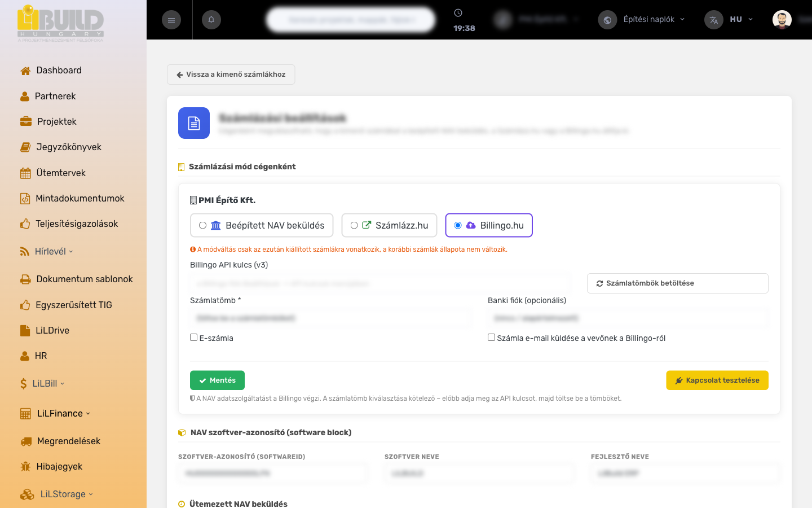Open the HU language dropdown

click(741, 19)
